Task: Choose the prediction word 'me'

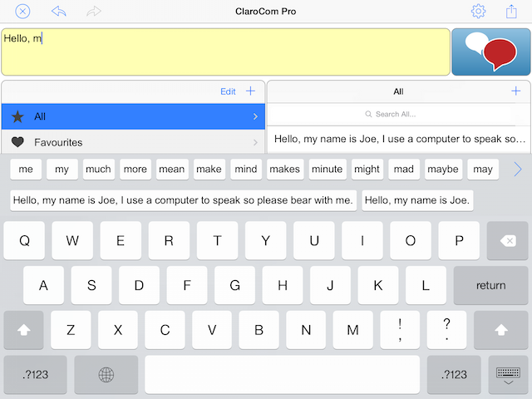Action: point(26,169)
